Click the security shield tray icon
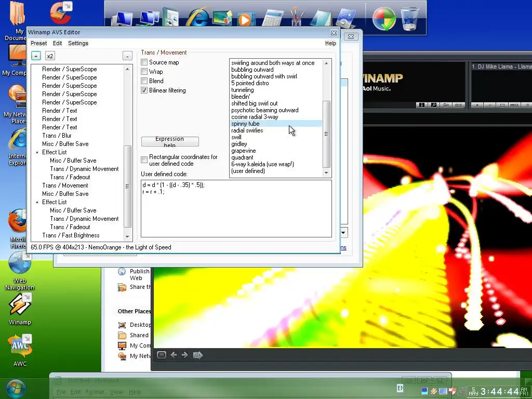The width and height of the screenshot is (532, 399). [453, 391]
